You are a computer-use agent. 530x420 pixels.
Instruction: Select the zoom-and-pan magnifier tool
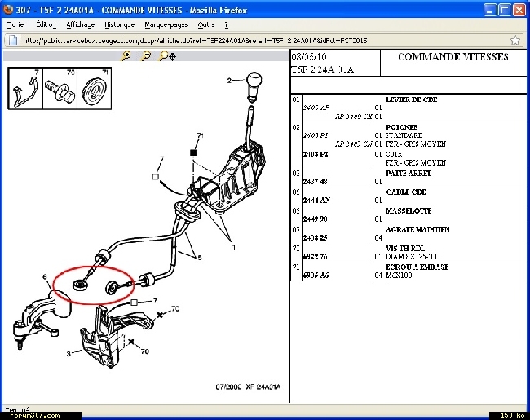(167, 55)
